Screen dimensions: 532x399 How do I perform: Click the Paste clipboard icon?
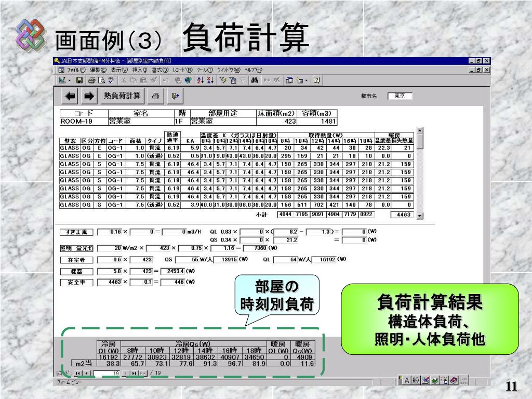(143, 81)
